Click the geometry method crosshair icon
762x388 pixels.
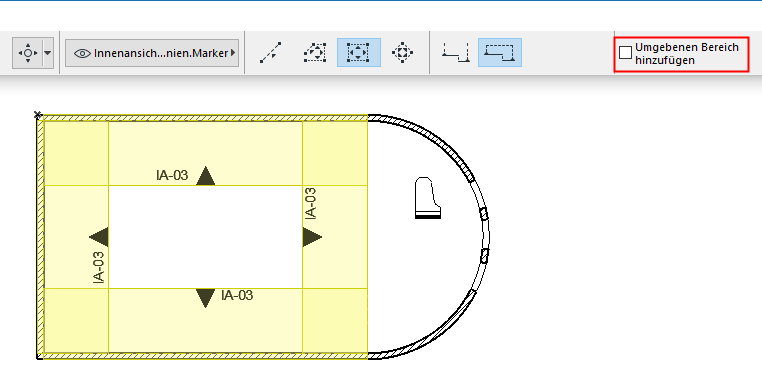click(28, 53)
